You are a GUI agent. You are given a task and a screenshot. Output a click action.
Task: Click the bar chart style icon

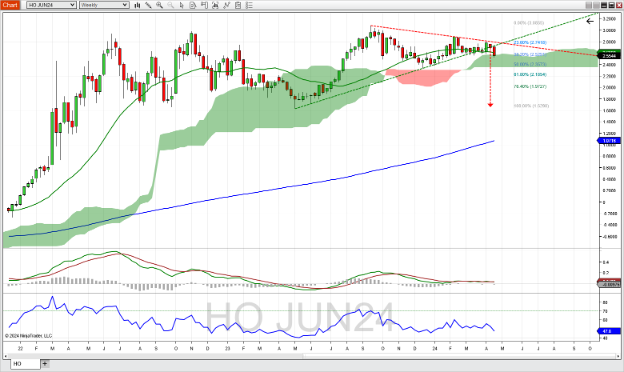click(137, 5)
